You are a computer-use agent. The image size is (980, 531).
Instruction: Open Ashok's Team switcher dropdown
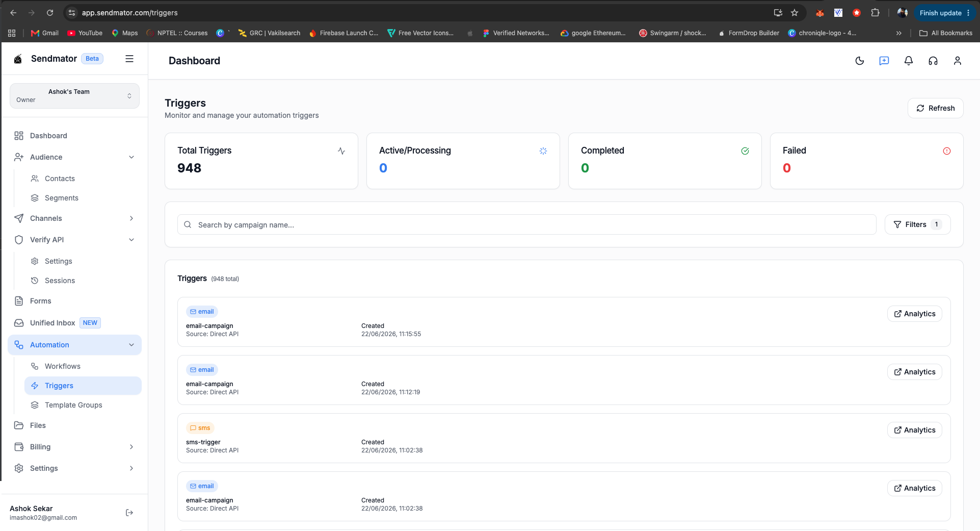[x=74, y=96]
